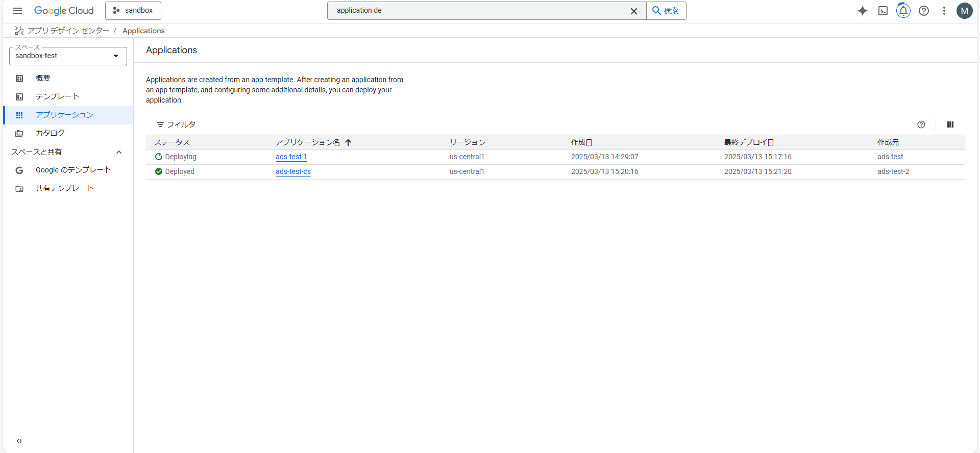The image size is (980, 453).
Task: Click the Applications breadcrumb
Action: [x=143, y=31]
